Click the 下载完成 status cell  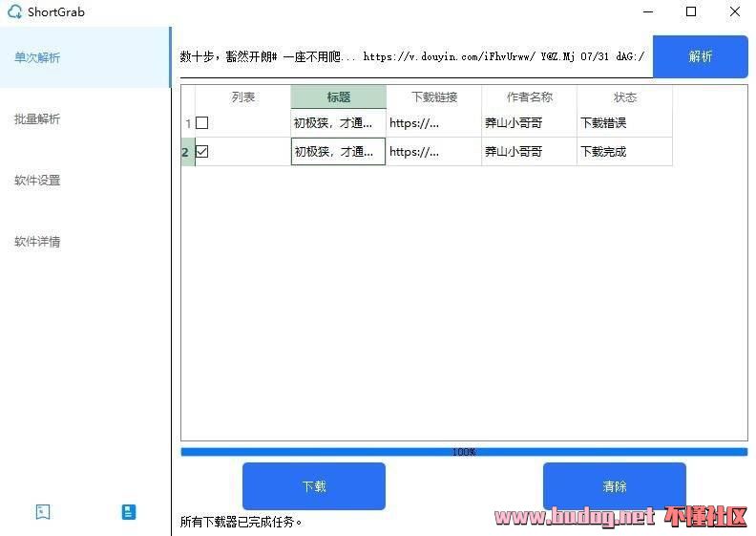pos(624,152)
